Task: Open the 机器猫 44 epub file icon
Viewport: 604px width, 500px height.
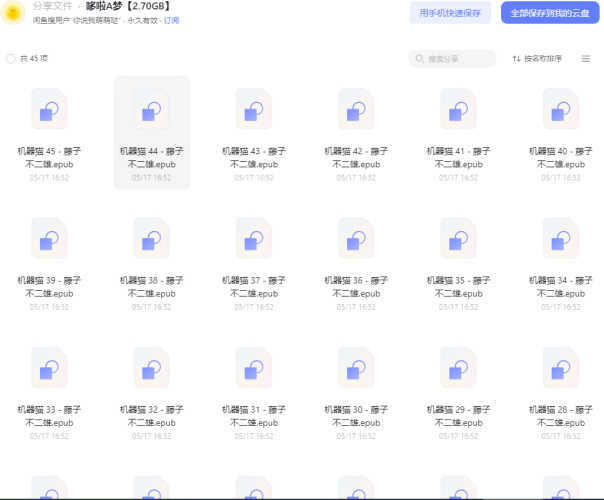Action: 152,109
